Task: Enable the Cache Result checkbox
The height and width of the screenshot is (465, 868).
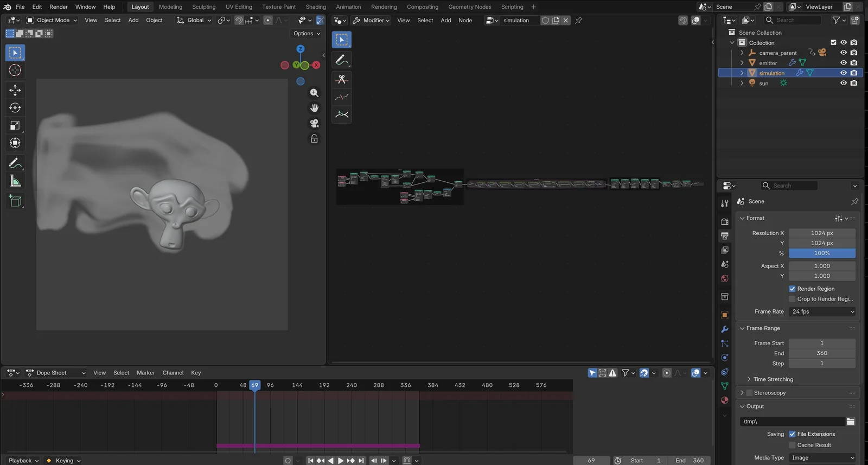Action: 792,445
